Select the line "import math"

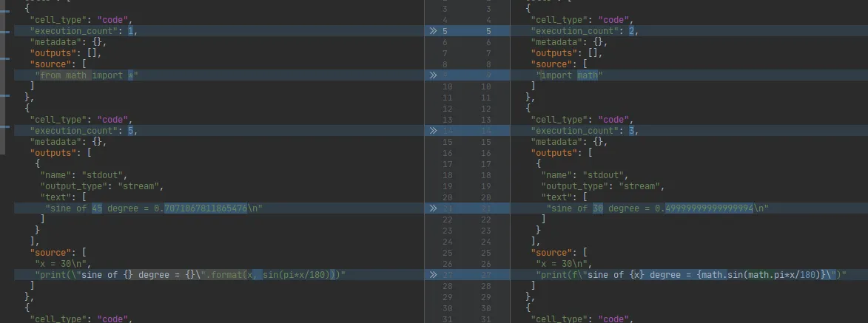(x=569, y=75)
